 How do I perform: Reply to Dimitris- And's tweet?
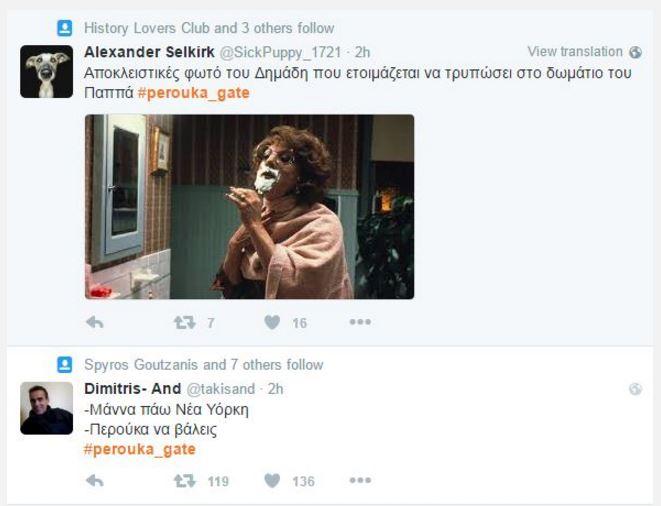pos(95,481)
